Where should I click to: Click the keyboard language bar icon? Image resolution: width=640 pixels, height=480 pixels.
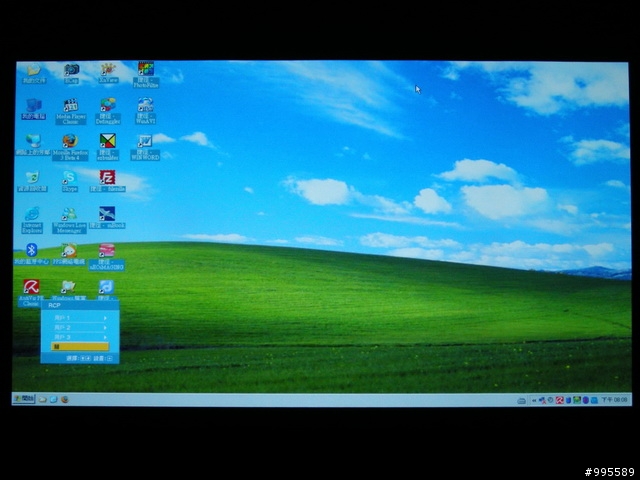(521, 401)
